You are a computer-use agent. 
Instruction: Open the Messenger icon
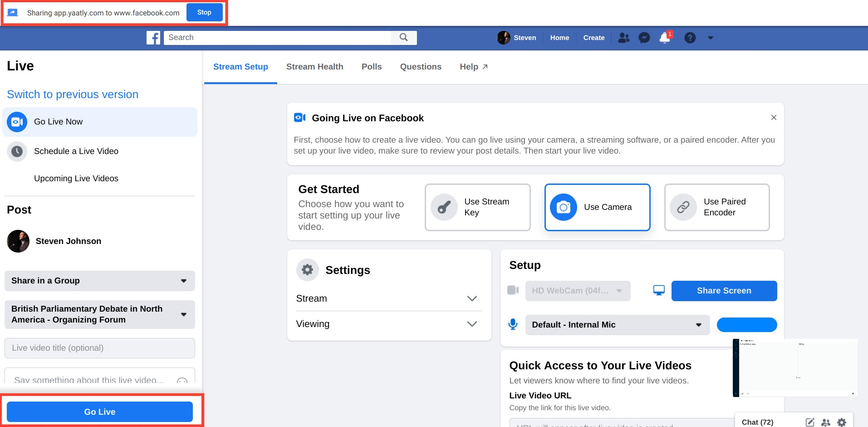[x=644, y=38]
